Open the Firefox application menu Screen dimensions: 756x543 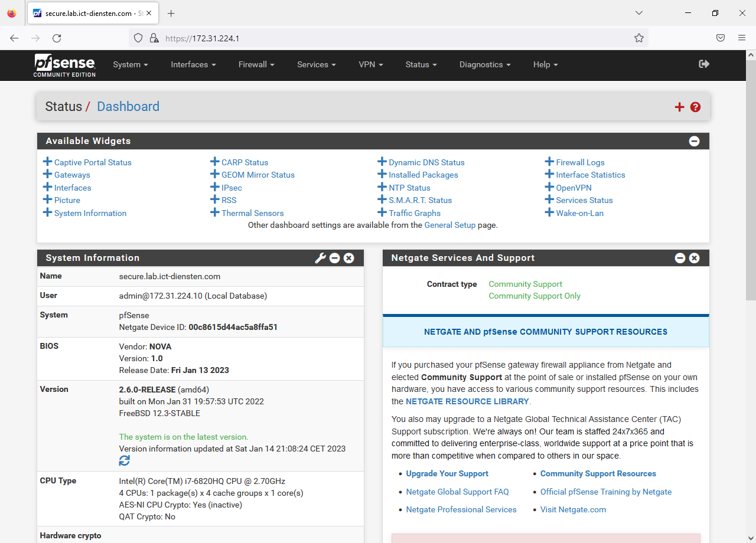(742, 38)
